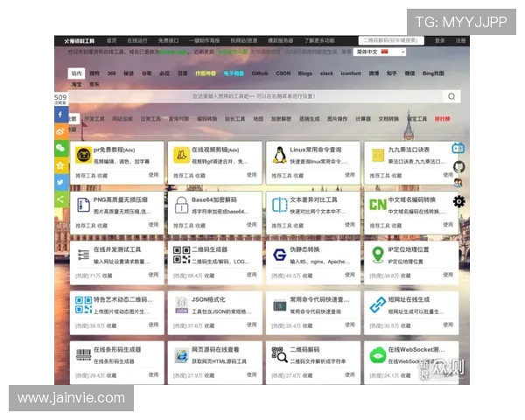This screenshot has width=525, height=420.
Task: Open 免费接口 in top navigation
Action: coord(168,40)
